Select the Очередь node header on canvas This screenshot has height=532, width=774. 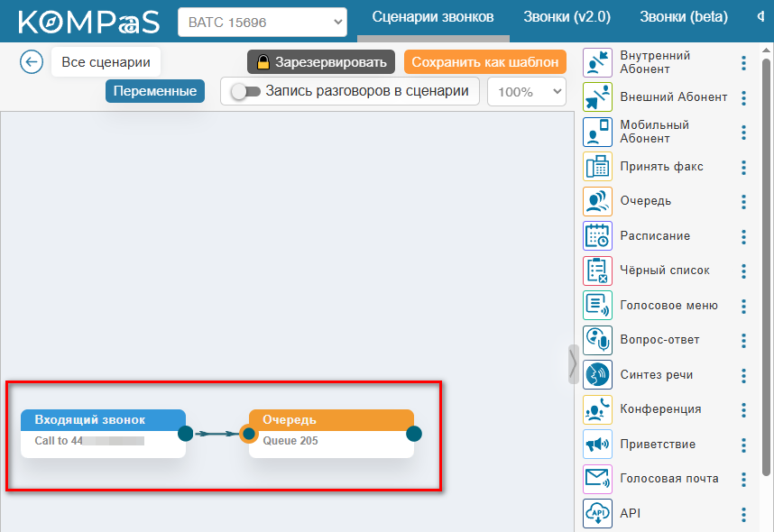(x=331, y=420)
